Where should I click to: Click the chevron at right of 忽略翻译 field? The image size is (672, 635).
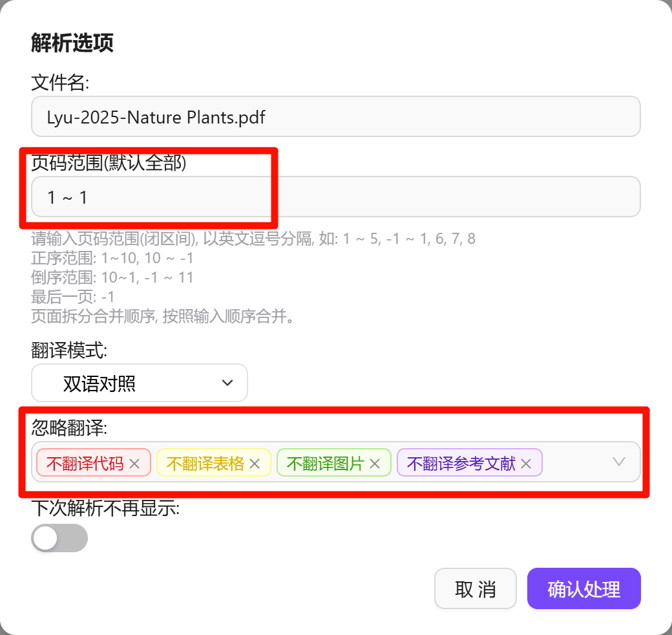(619, 462)
